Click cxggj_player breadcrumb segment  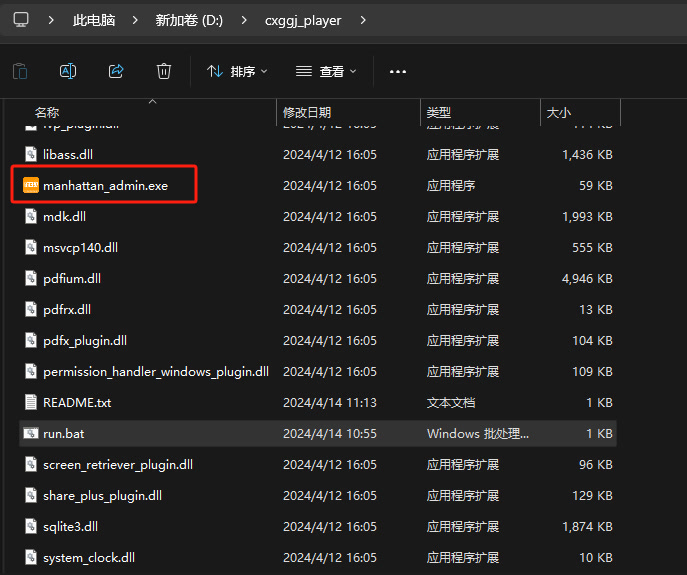303,21
